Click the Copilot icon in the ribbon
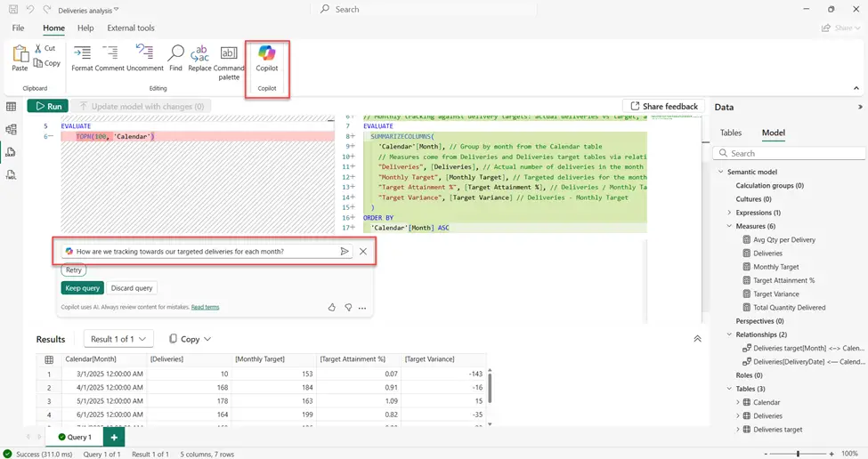The height and width of the screenshot is (459, 868). tap(266, 55)
